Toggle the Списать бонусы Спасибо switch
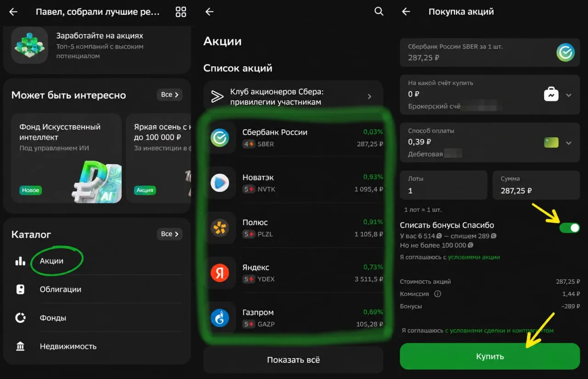Image resolution: width=588 pixels, height=379 pixels. (570, 227)
